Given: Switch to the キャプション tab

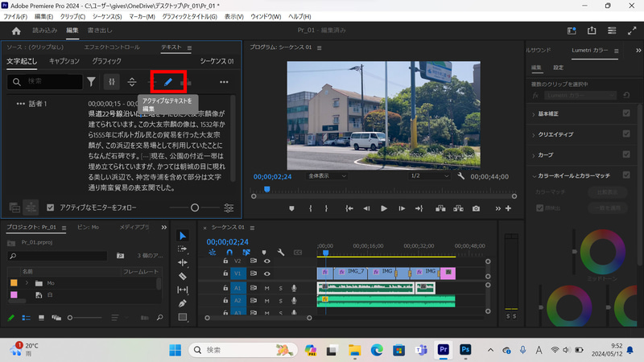Looking at the screenshot, I should 64,61.
